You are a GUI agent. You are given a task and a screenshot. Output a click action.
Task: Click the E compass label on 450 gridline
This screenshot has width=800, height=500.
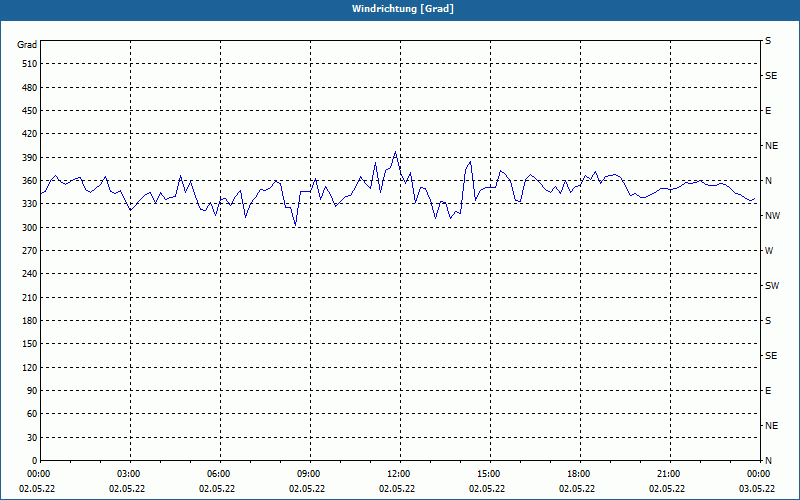click(768, 111)
